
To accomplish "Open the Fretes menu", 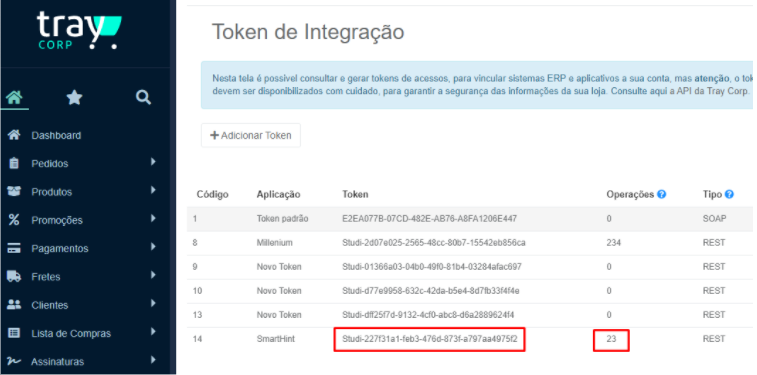I will pos(46,277).
